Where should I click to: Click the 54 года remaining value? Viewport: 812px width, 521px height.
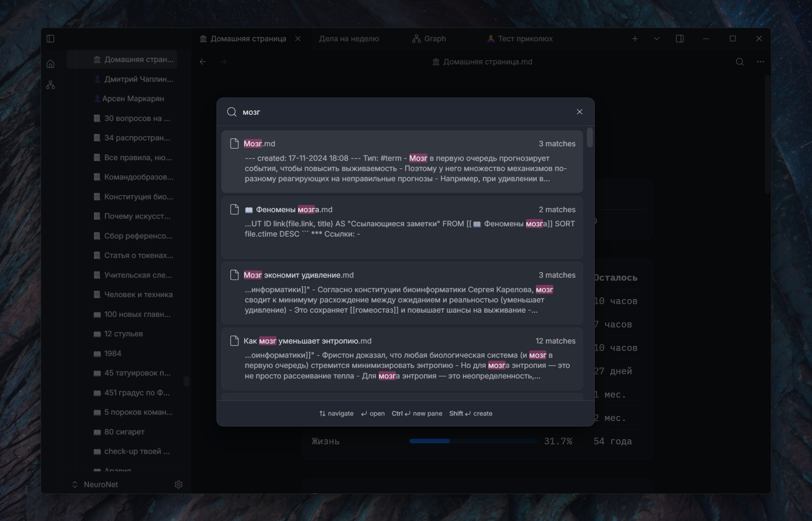pyautogui.click(x=613, y=441)
